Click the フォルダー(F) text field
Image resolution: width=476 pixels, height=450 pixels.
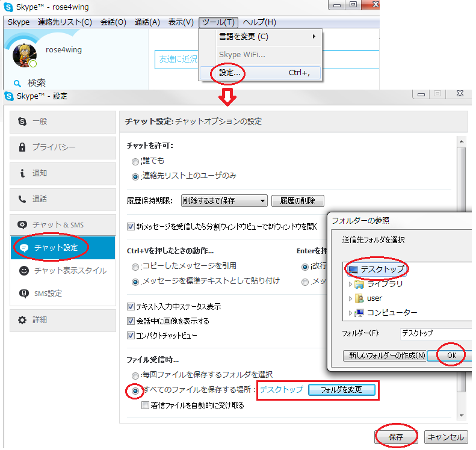pos(436,334)
